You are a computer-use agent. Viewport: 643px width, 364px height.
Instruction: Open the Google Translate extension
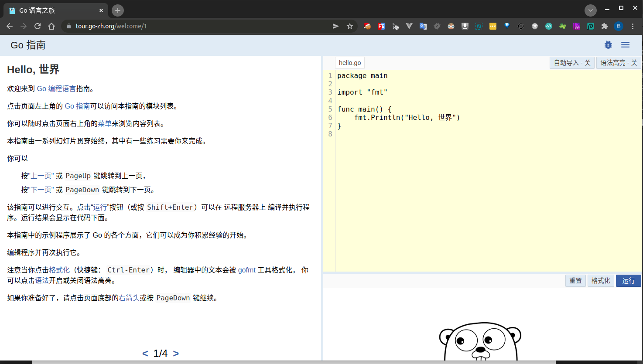click(423, 26)
